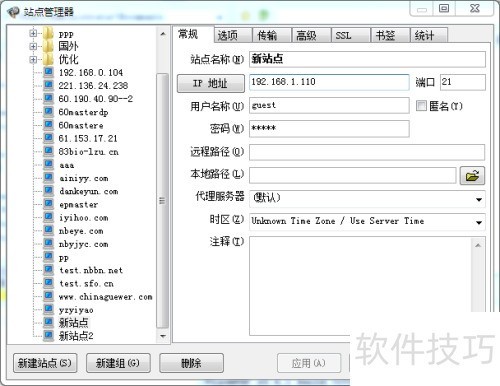Click the 站点名称 site name field
The width and height of the screenshot is (500, 386).
coord(367,59)
